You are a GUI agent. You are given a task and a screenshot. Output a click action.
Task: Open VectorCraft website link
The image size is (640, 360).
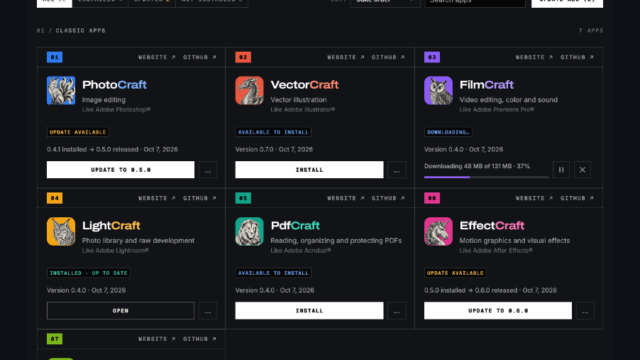[x=346, y=57]
